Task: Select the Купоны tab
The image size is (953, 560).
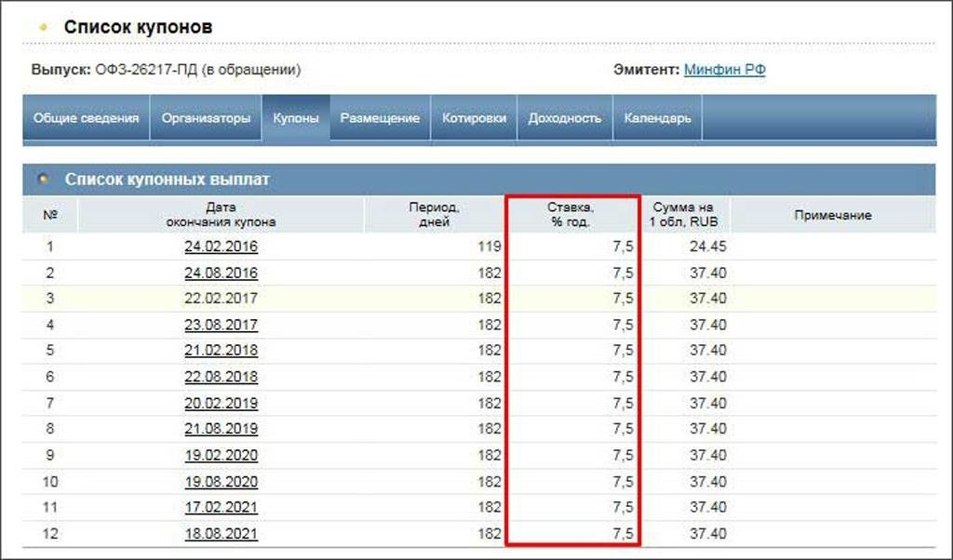Action: point(295,118)
